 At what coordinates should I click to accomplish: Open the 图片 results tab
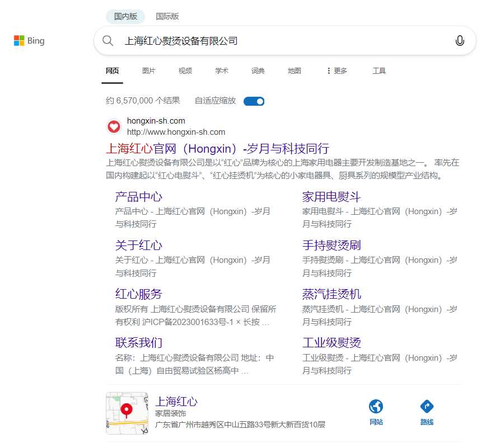pyautogui.click(x=149, y=71)
